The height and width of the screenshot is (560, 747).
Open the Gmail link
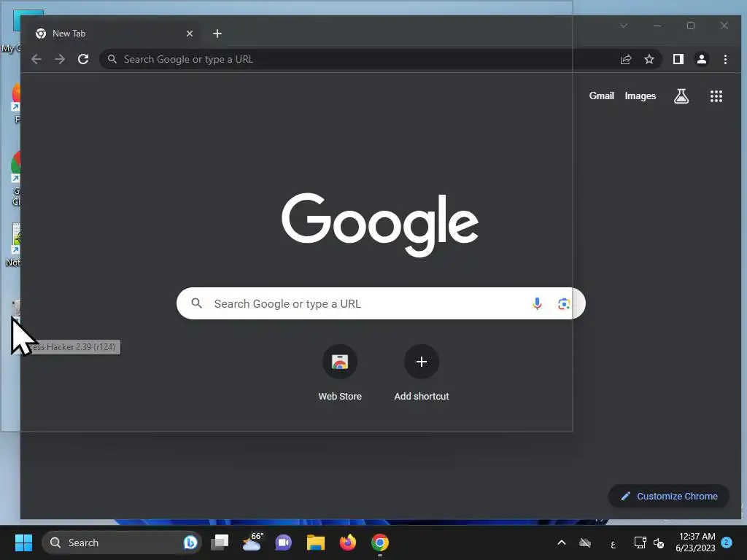601,96
